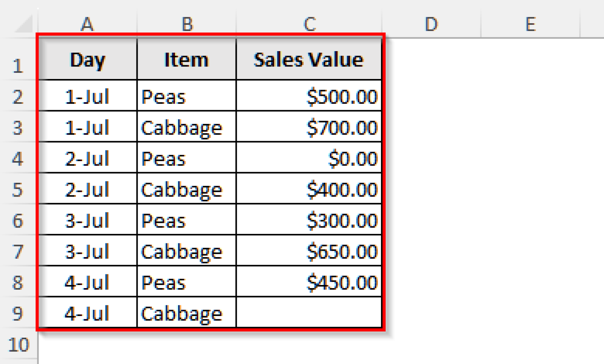
Task: Click the empty Sales Value cell in row 9
Action: pyautogui.click(x=310, y=313)
